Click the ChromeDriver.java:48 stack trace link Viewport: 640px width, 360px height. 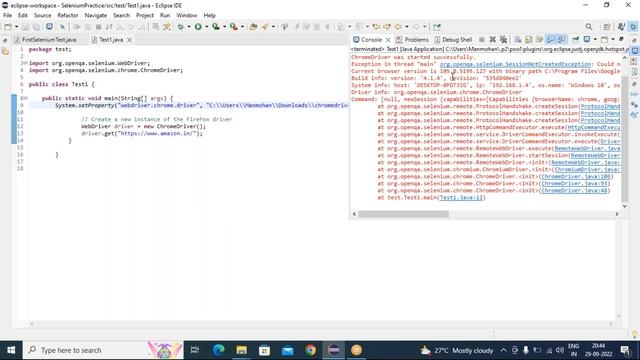[574, 190]
